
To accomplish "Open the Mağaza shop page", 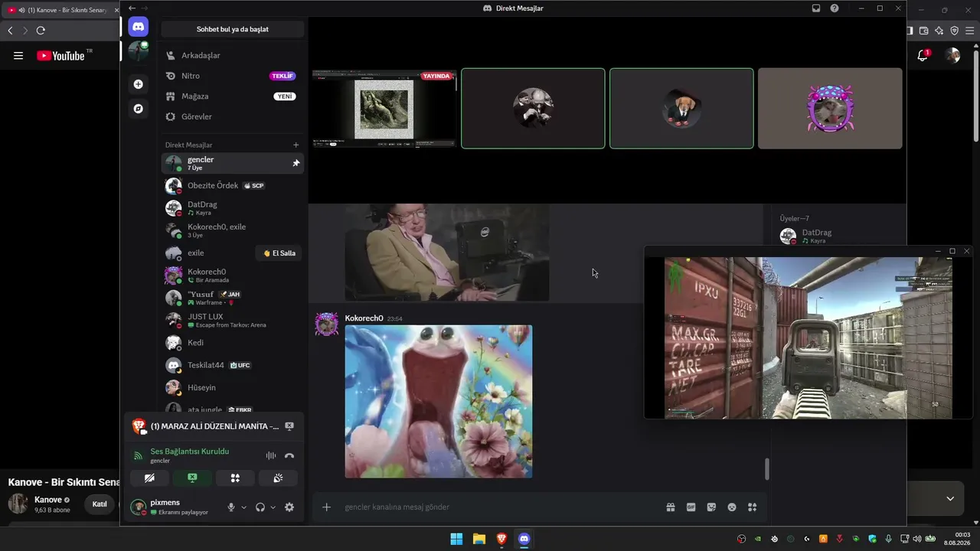I will (x=233, y=96).
